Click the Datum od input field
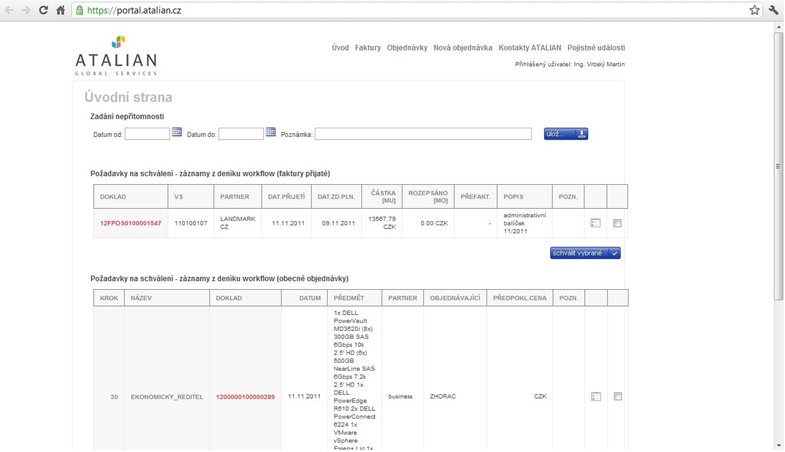 tap(147, 134)
